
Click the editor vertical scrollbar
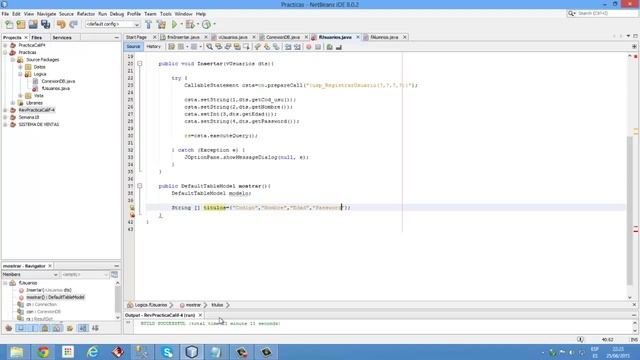pos(630,210)
